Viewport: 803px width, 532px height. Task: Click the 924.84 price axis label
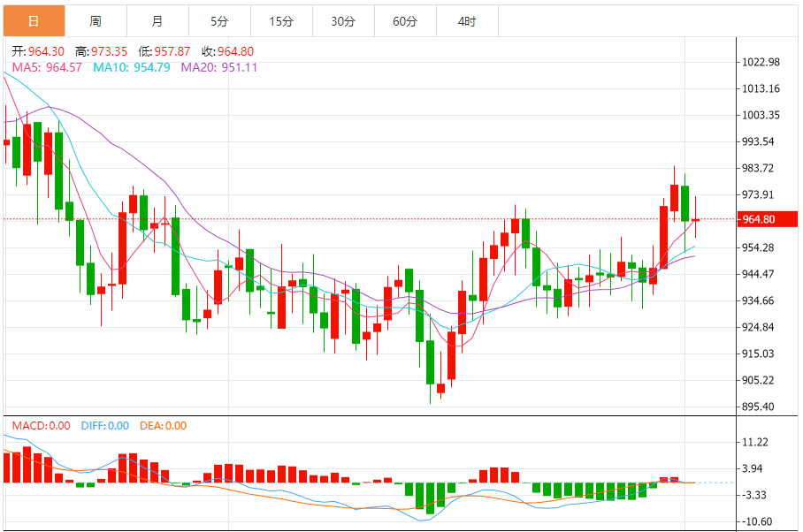point(759,327)
